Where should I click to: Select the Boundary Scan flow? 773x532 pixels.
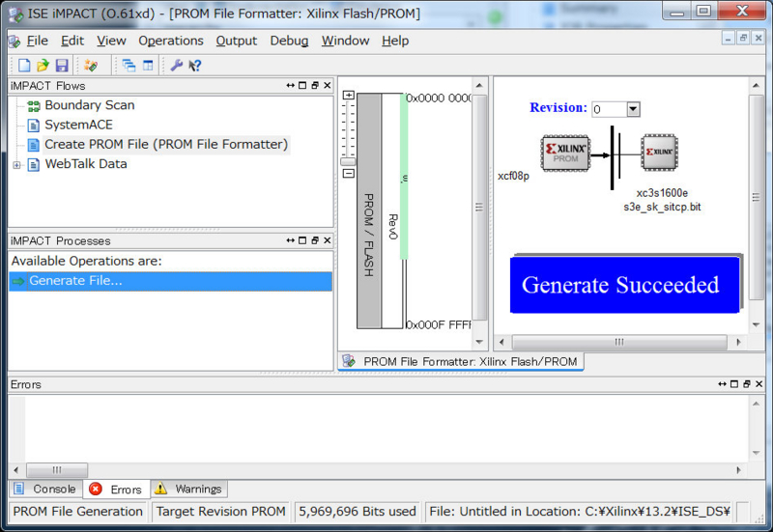pyautogui.click(x=89, y=105)
